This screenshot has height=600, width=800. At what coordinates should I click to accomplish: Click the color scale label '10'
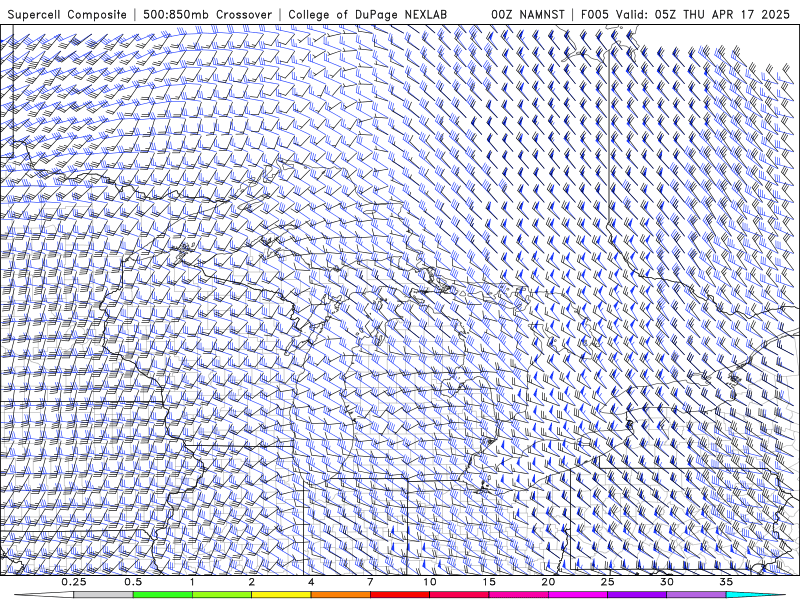click(x=430, y=582)
